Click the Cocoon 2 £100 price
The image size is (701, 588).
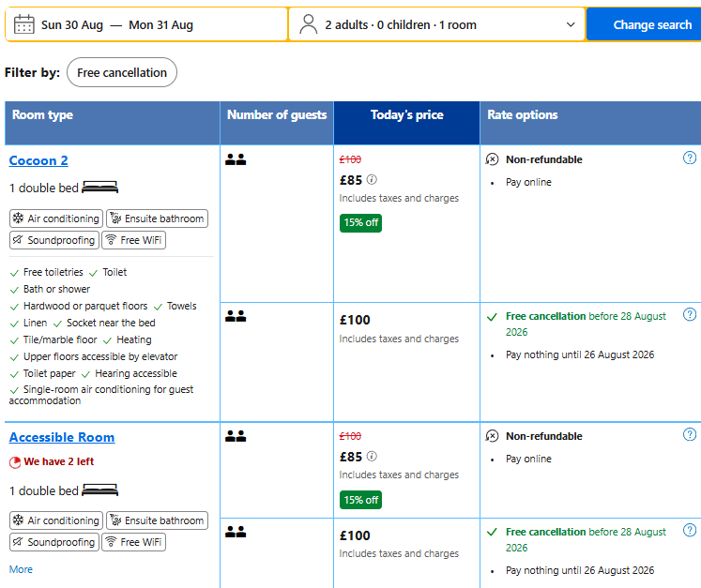tap(355, 320)
